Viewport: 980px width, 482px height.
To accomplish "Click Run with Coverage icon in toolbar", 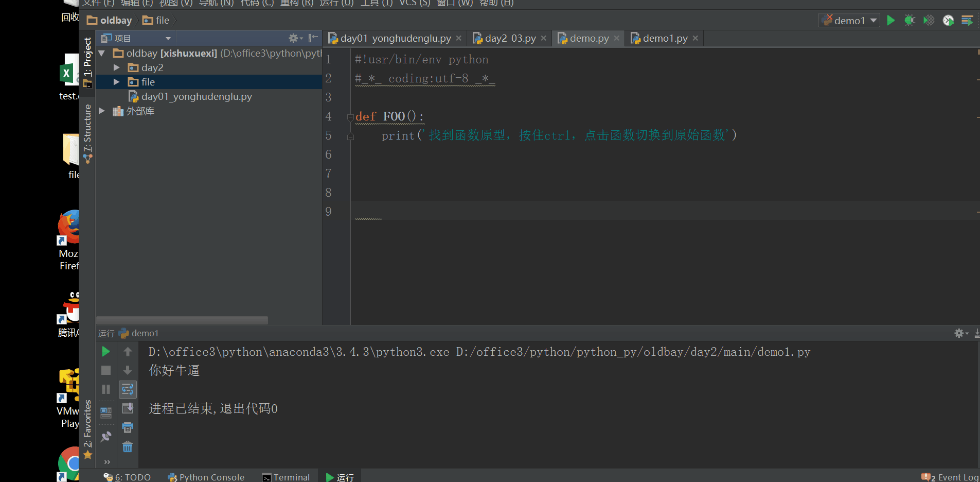I will pos(929,21).
